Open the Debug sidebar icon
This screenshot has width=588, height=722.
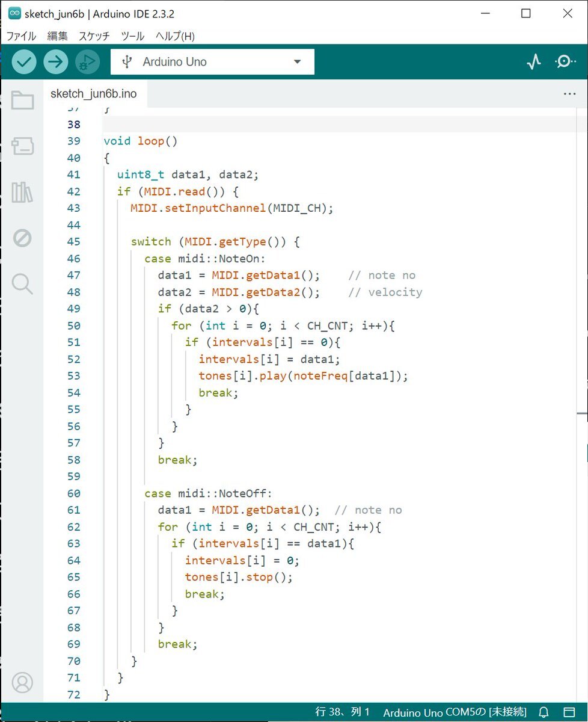point(22,238)
